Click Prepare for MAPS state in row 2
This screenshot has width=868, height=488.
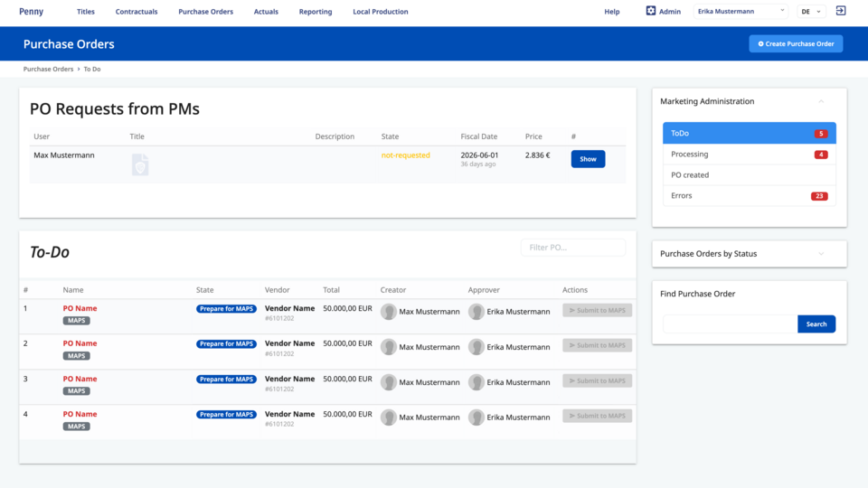pyautogui.click(x=226, y=343)
